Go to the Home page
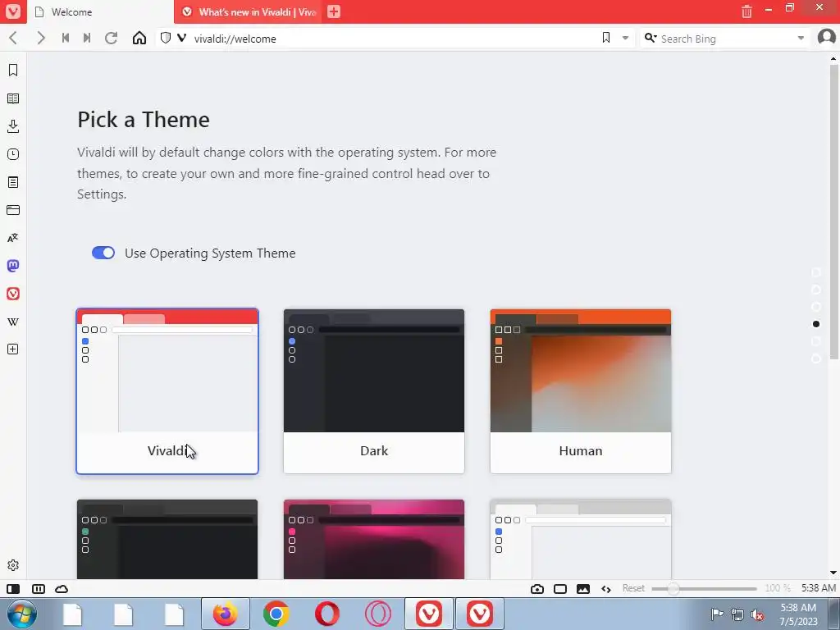 pos(139,38)
